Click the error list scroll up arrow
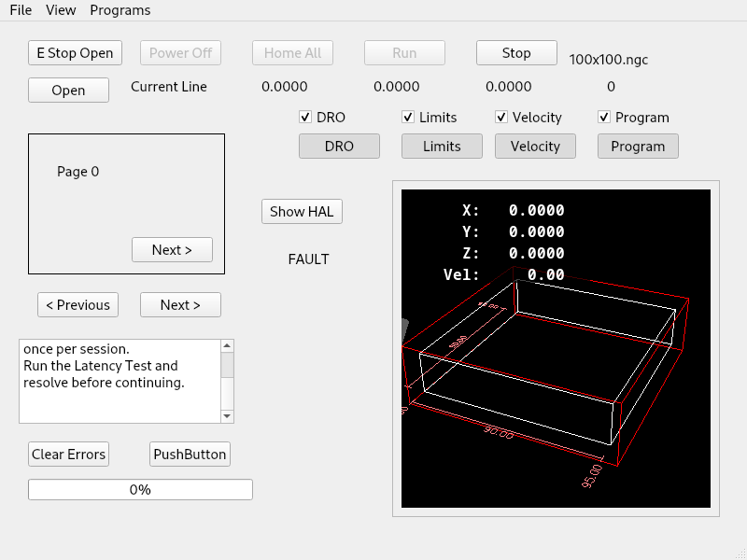Viewport: 747px width, 560px height. tap(227, 345)
